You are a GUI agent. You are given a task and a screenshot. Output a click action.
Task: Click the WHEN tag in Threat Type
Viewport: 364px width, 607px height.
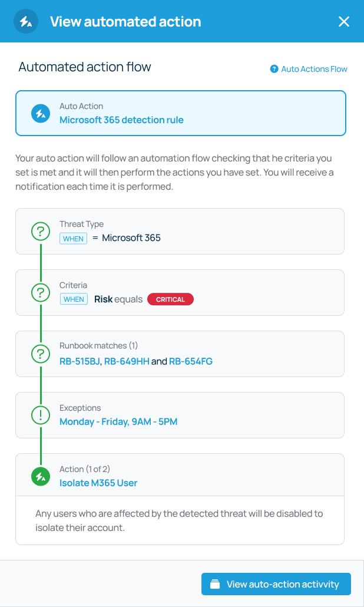click(74, 238)
